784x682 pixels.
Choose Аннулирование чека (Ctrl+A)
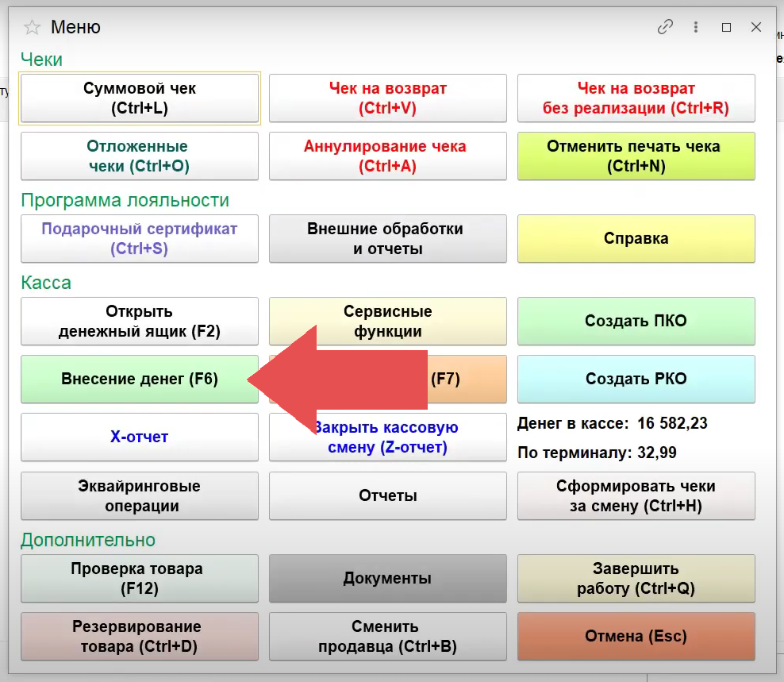[387, 156]
